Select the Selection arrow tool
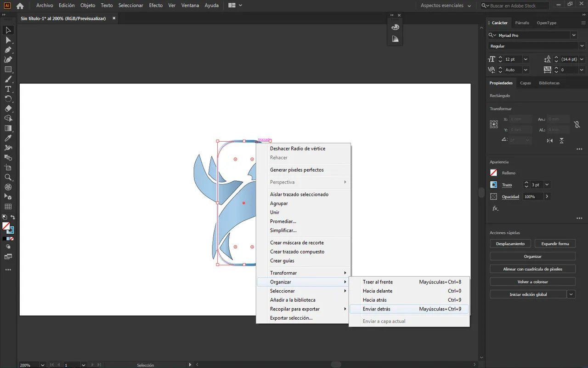This screenshot has width=588, height=368. tap(8, 30)
